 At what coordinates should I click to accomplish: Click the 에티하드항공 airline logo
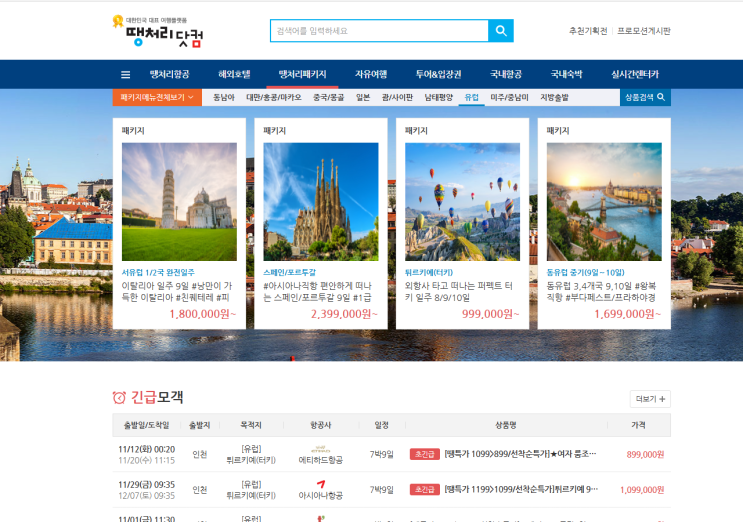(320, 449)
